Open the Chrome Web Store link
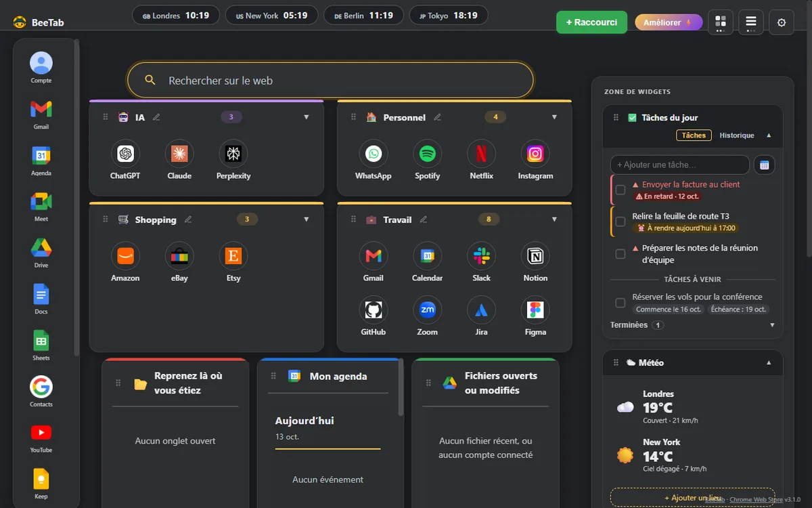Image resolution: width=812 pixels, height=508 pixels. click(x=756, y=500)
